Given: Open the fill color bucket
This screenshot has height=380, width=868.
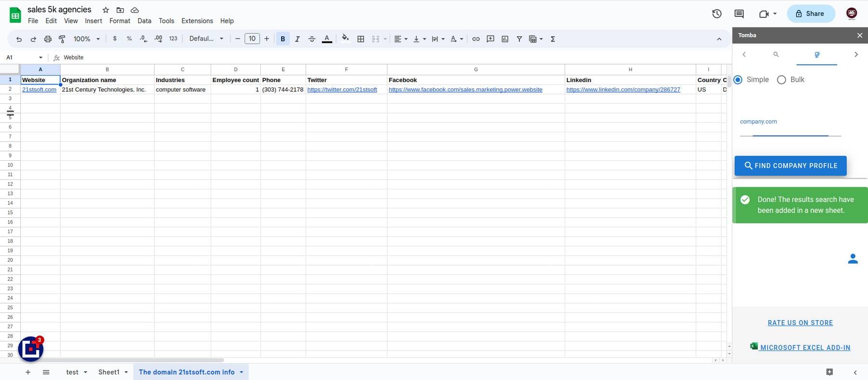Looking at the screenshot, I should click(345, 39).
